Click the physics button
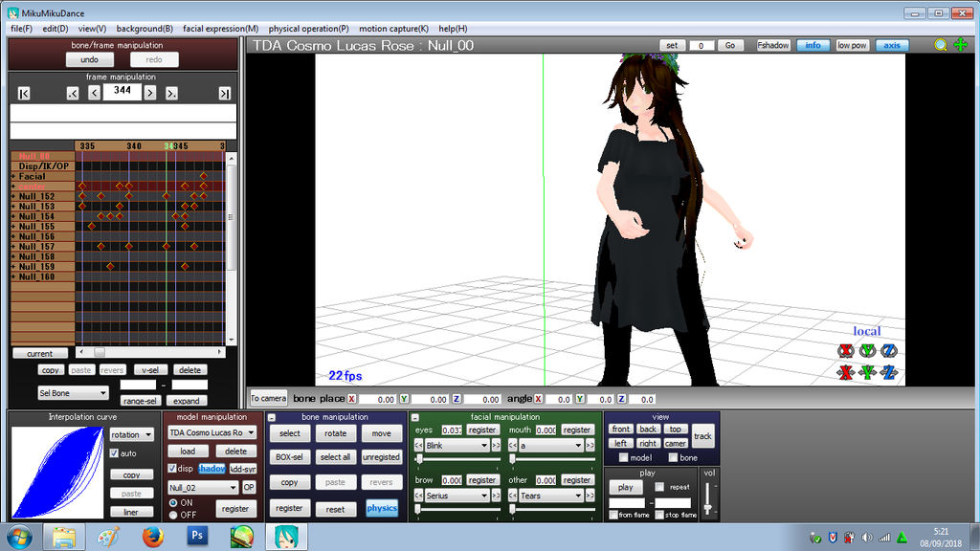 pos(382,508)
